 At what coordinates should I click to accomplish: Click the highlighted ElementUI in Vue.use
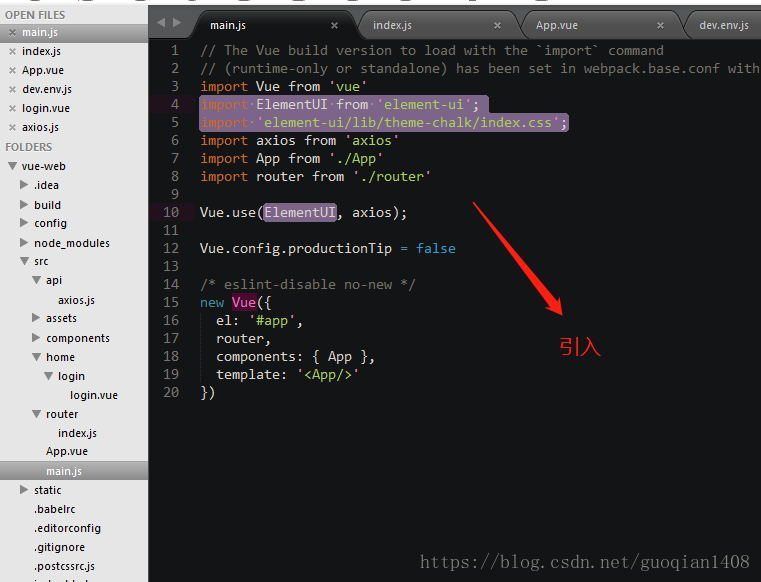click(x=299, y=212)
